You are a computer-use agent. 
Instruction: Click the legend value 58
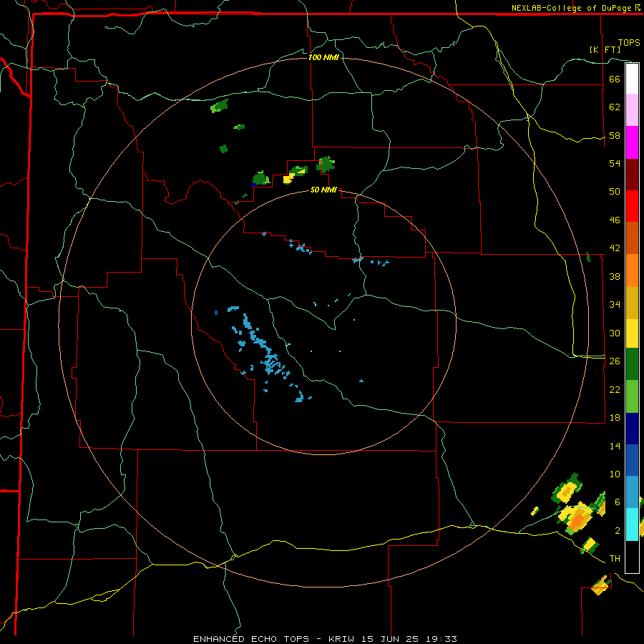click(615, 135)
